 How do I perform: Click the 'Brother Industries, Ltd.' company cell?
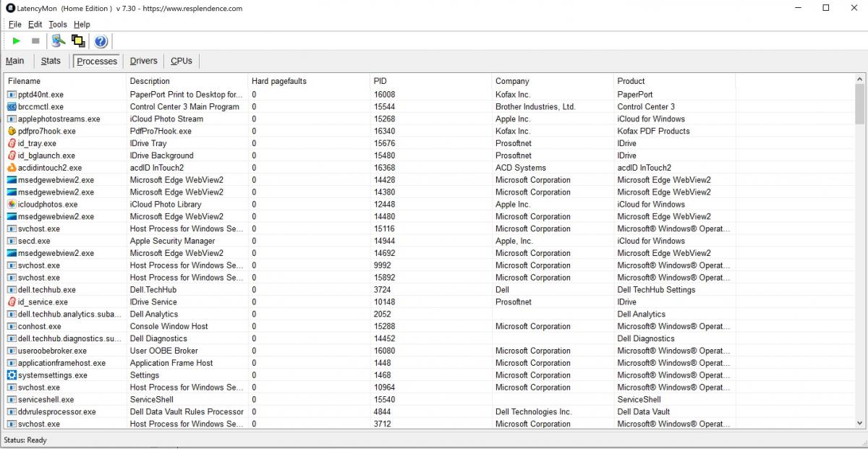(535, 107)
